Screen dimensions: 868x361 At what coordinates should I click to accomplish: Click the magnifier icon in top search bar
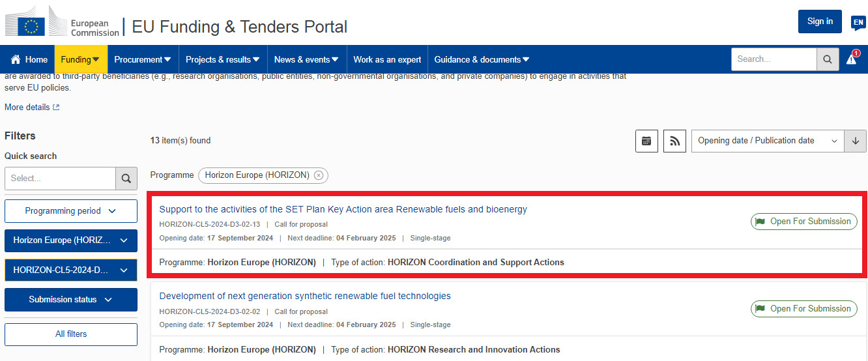pyautogui.click(x=827, y=59)
